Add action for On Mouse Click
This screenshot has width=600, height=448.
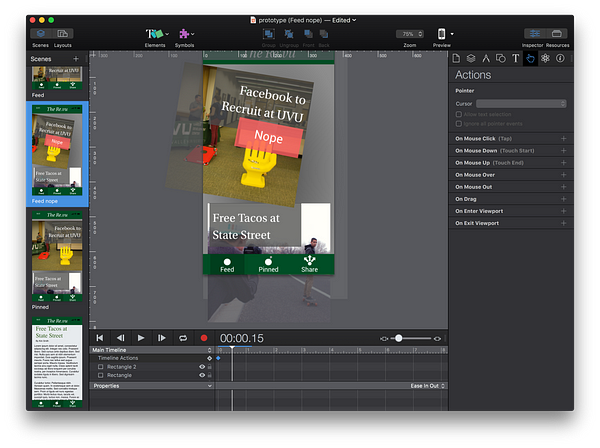563,138
